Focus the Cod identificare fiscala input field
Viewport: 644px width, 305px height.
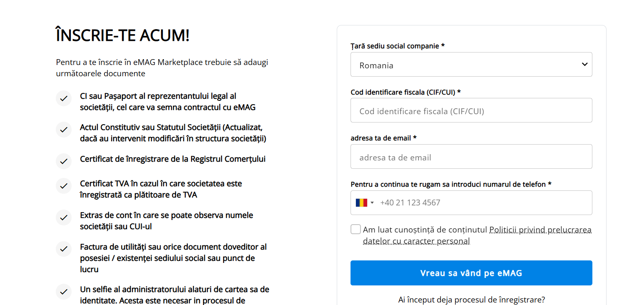tap(471, 110)
